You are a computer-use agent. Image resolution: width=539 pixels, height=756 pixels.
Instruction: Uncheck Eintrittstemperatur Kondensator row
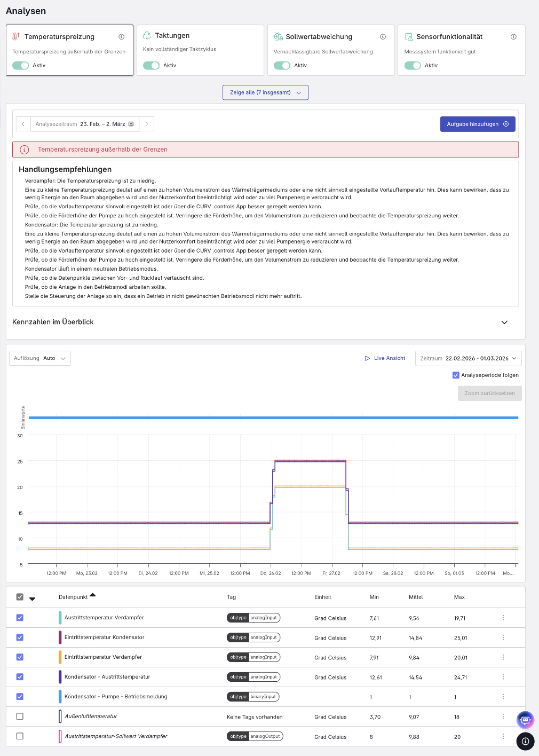[x=20, y=637]
